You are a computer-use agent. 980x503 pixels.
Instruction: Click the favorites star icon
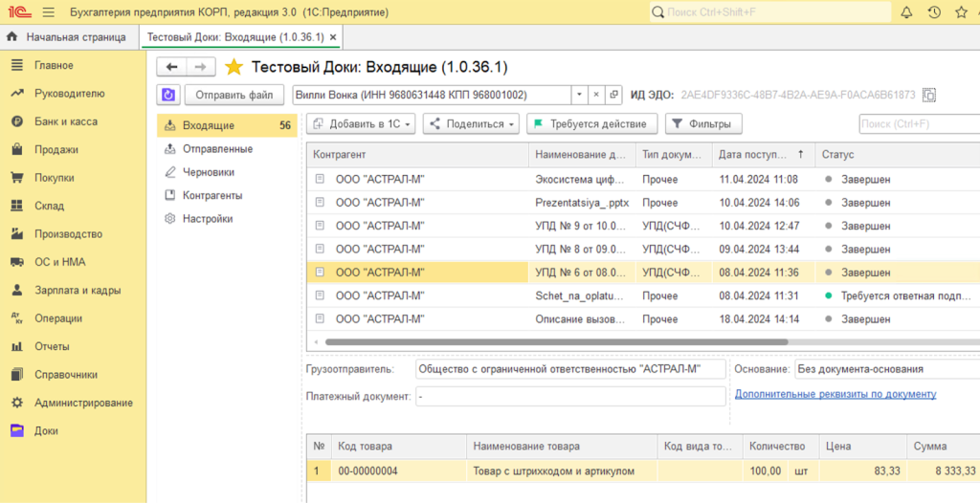coord(234,67)
